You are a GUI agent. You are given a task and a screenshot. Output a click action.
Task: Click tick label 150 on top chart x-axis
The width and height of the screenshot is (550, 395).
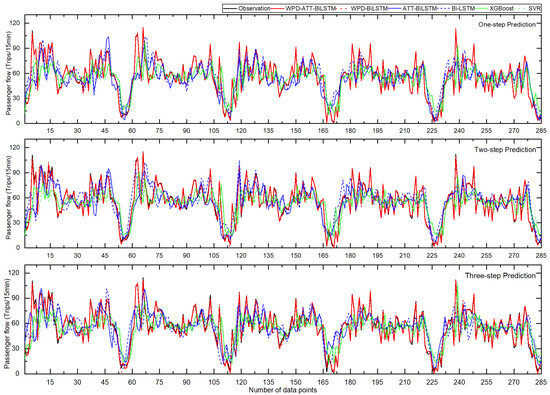296,130
